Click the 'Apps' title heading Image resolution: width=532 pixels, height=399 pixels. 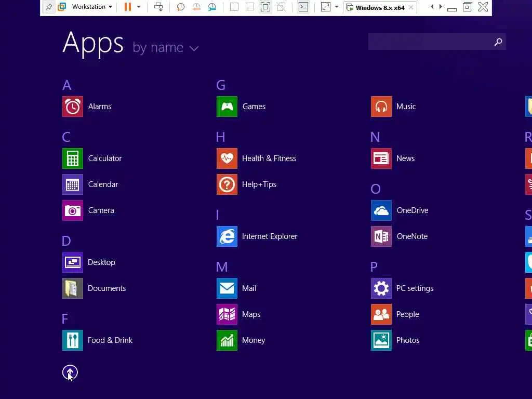[x=93, y=43]
